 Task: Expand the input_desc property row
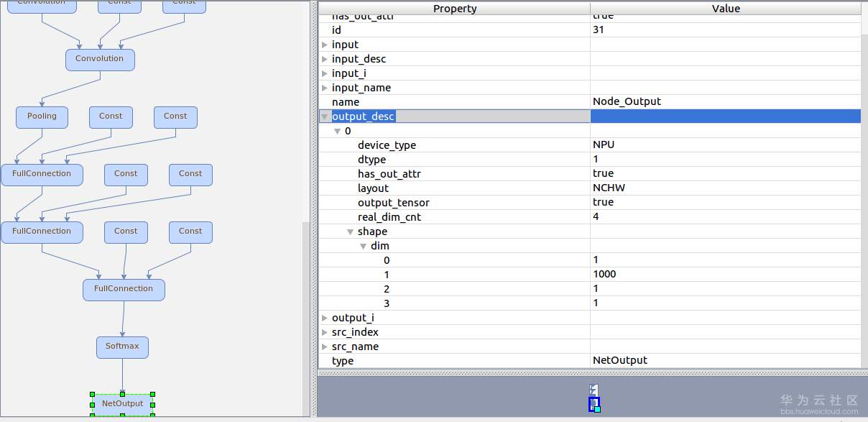tap(325, 59)
